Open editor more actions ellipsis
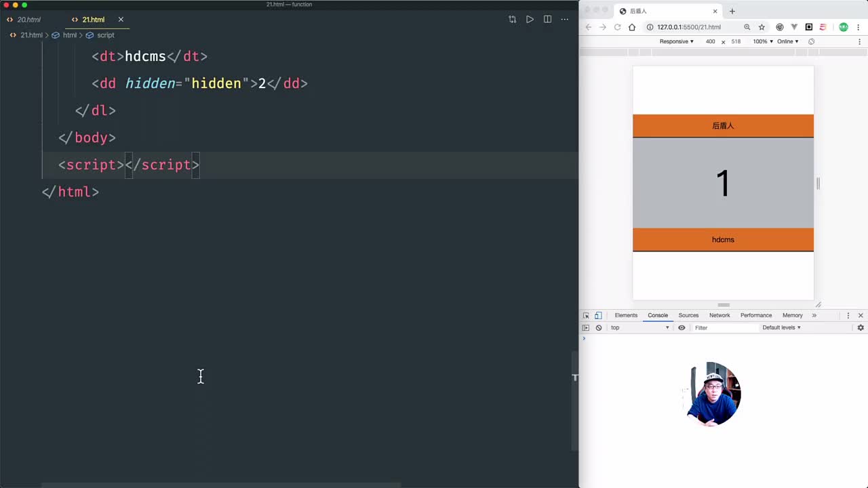Image resolution: width=868 pixels, height=488 pixels. click(565, 20)
